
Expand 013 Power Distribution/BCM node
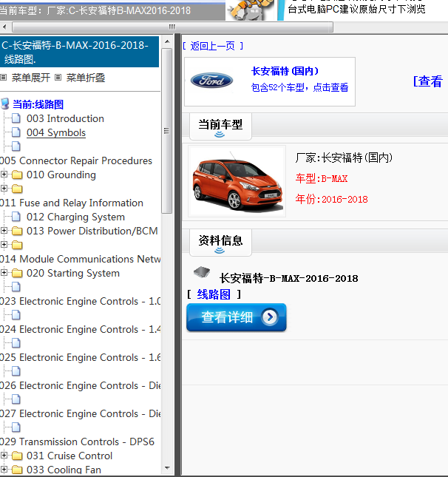(4, 231)
